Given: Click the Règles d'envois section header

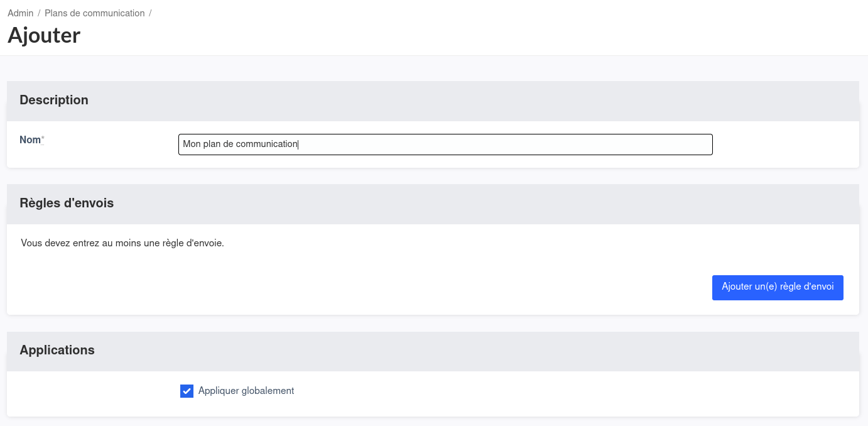Looking at the screenshot, I should 67,203.
